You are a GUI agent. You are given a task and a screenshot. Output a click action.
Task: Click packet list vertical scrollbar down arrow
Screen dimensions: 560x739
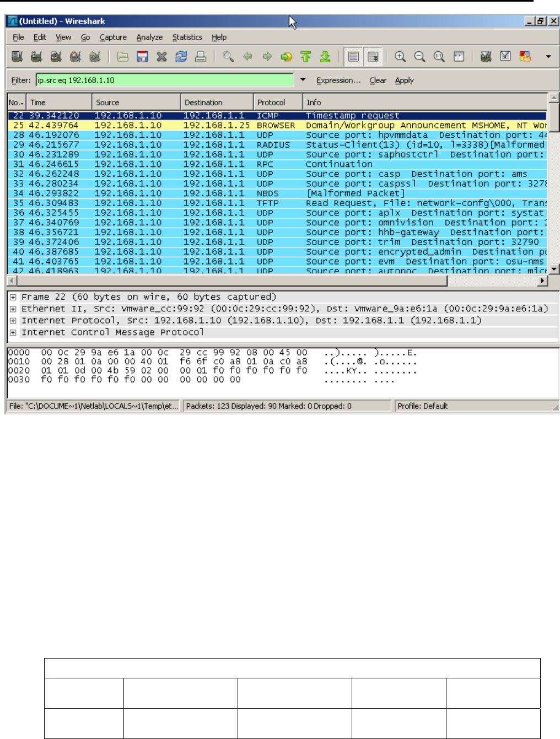tap(554, 269)
